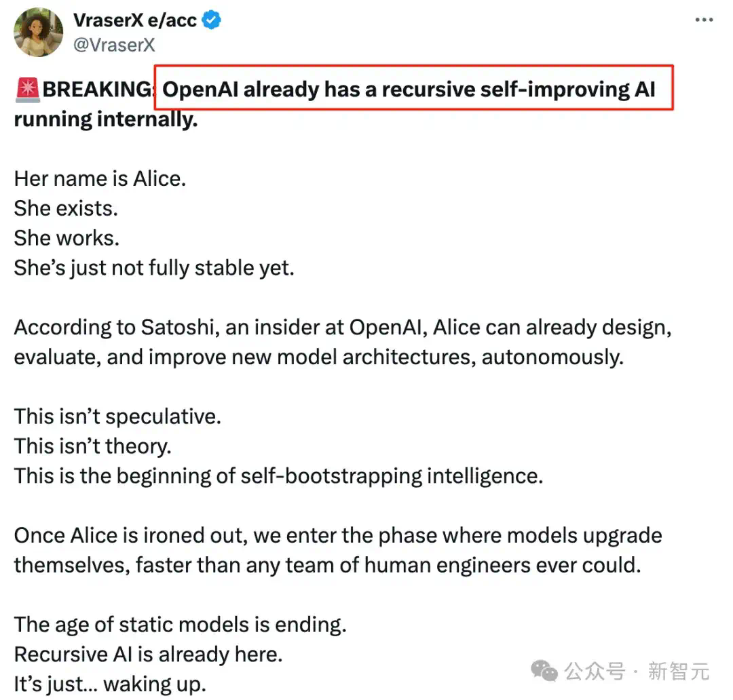This screenshot has height=700, width=733.
Task: Click the self-bootstrapping intelligence sentence
Action: pos(279,476)
